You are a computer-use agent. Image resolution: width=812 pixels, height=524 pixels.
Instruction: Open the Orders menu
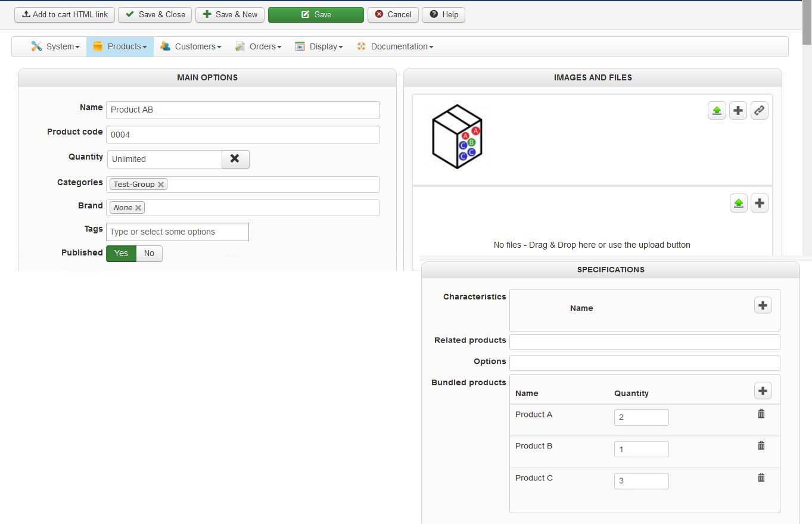point(258,46)
